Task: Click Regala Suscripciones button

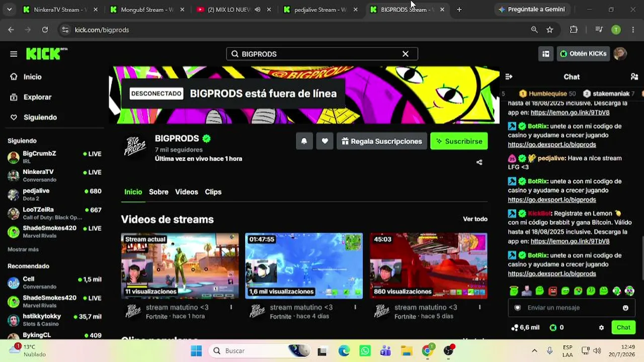Action: click(x=381, y=141)
